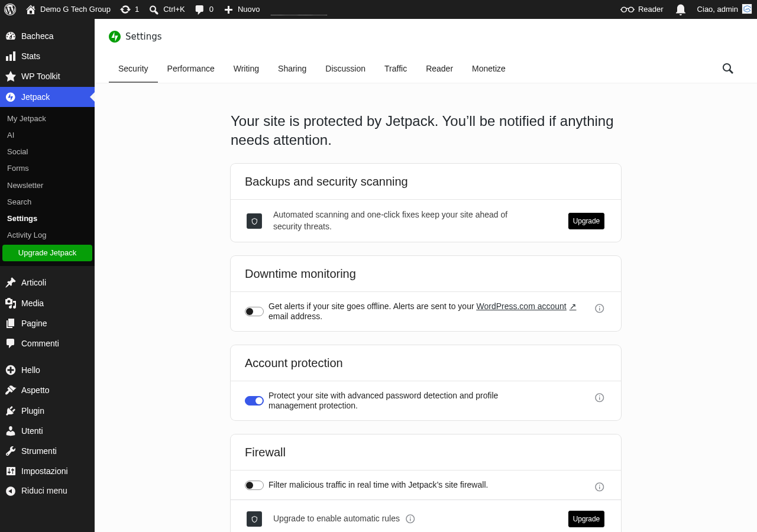Open Pagine in the sidebar
757x532 pixels.
pyautogui.click(x=47, y=323)
